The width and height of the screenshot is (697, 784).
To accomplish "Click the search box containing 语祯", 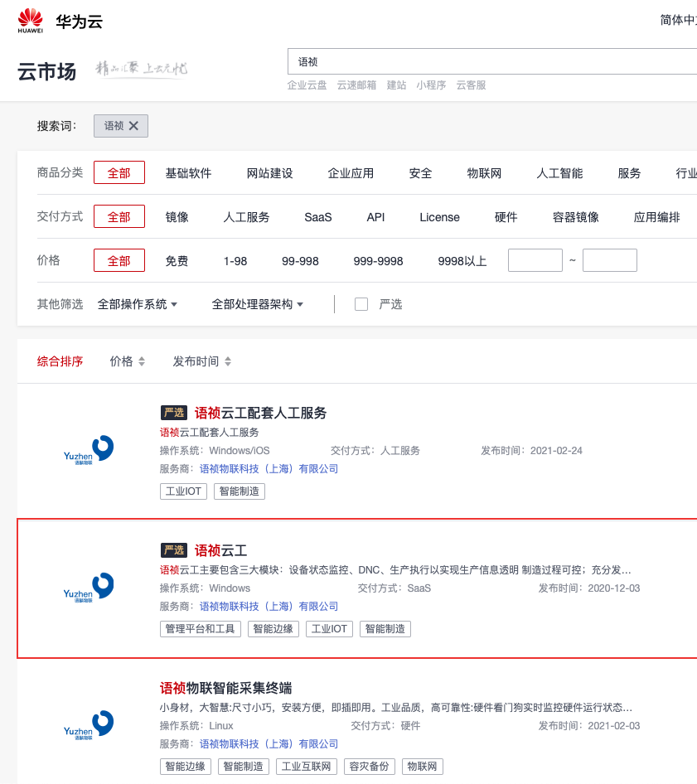I will click(492, 61).
